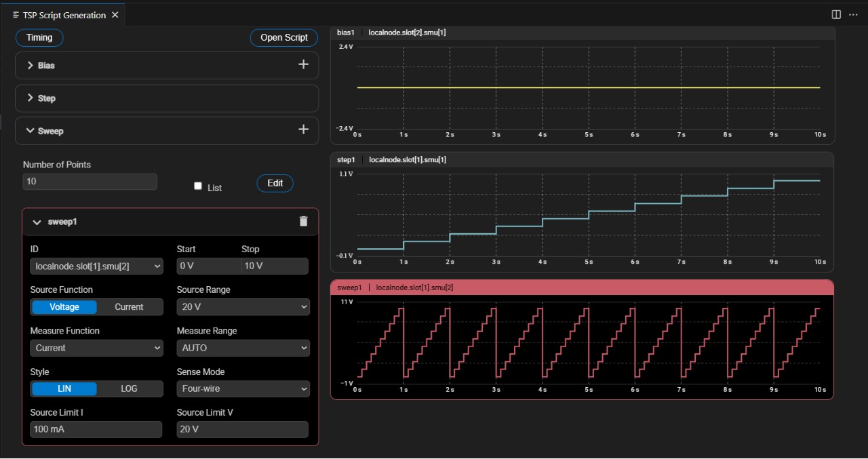
Task: Open the Source Range dropdown
Action: (243, 306)
